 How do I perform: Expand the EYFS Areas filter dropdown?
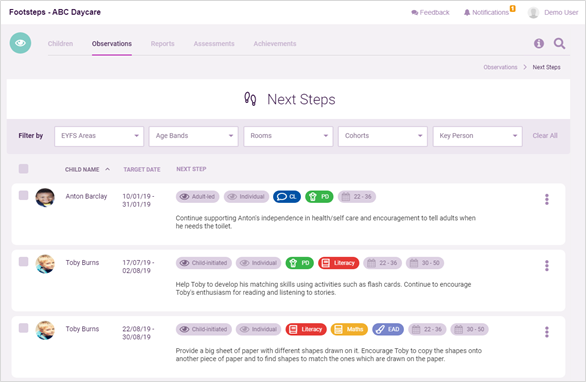(x=99, y=136)
